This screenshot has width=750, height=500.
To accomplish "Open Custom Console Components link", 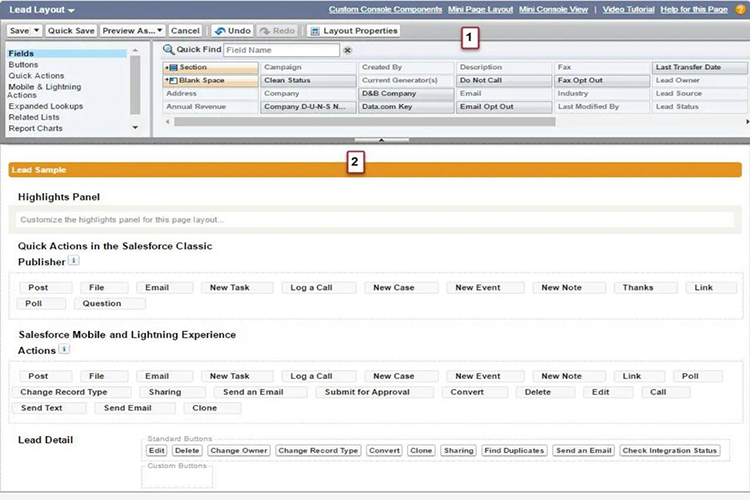I will click(386, 10).
